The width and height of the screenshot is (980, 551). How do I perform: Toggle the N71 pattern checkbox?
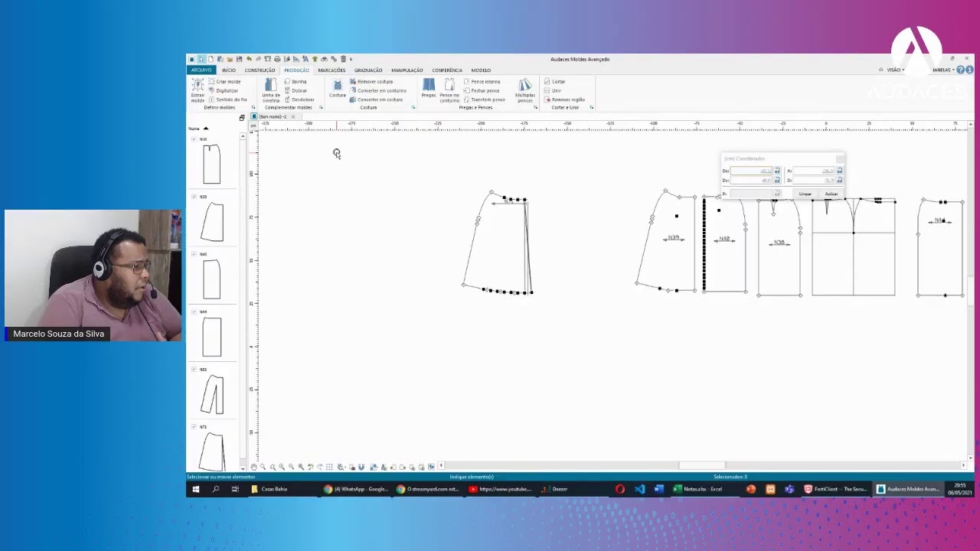coord(194,427)
